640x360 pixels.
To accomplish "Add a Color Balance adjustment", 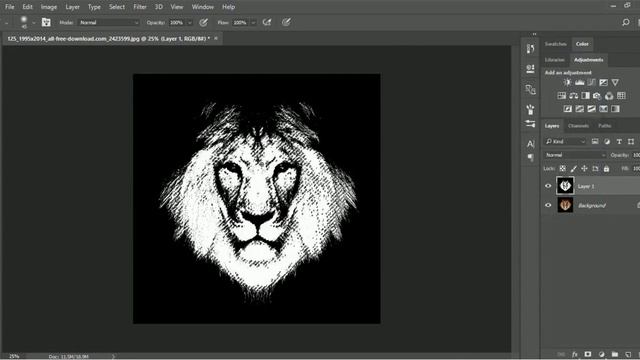I will click(x=573, y=96).
